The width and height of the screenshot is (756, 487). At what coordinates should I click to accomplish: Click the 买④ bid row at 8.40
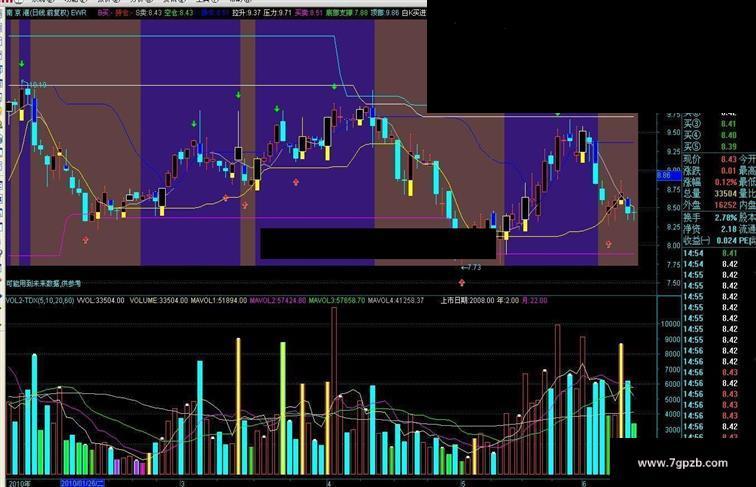pyautogui.click(x=711, y=135)
